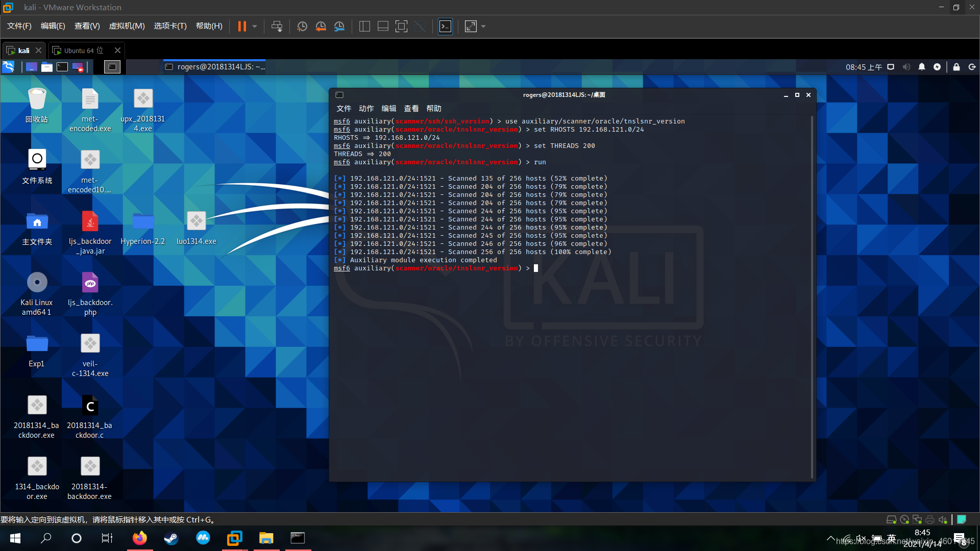This screenshot has height=551, width=980.
Task: Open the terminal 查看 menu
Action: pos(411,109)
